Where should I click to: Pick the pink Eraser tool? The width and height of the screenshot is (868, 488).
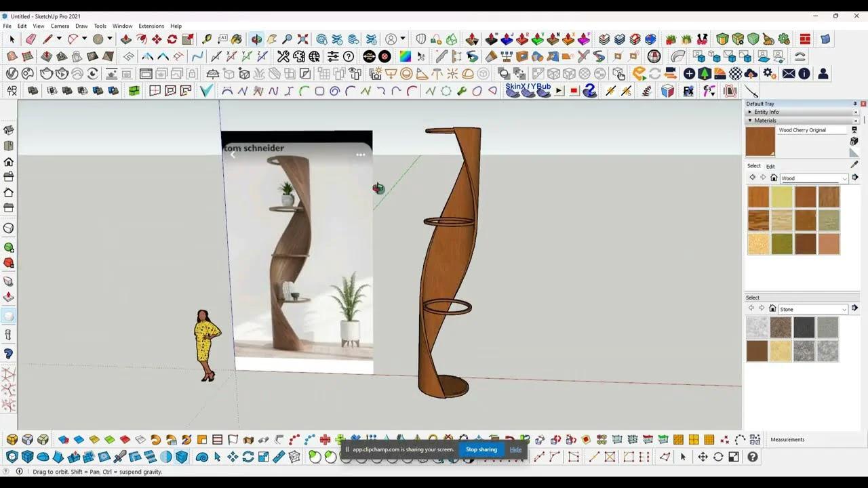tap(31, 39)
